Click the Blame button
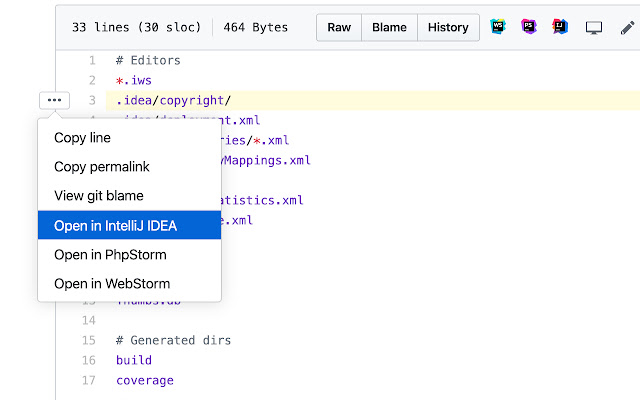Viewport: 640px width, 400px height. click(x=389, y=28)
